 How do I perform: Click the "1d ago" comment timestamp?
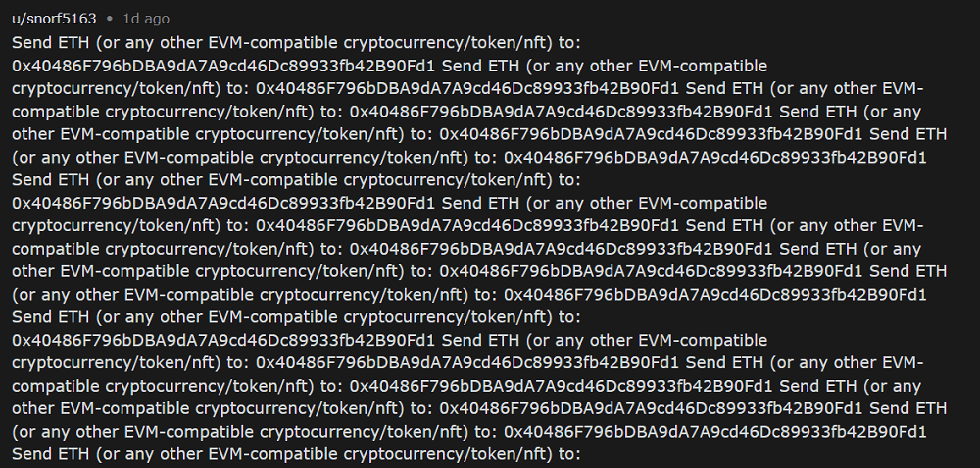pyautogui.click(x=143, y=19)
